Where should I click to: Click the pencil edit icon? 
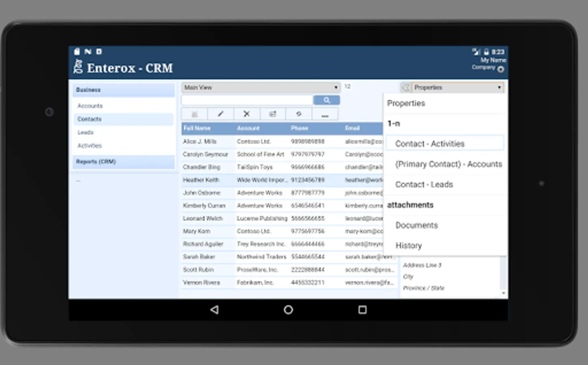pos(220,114)
